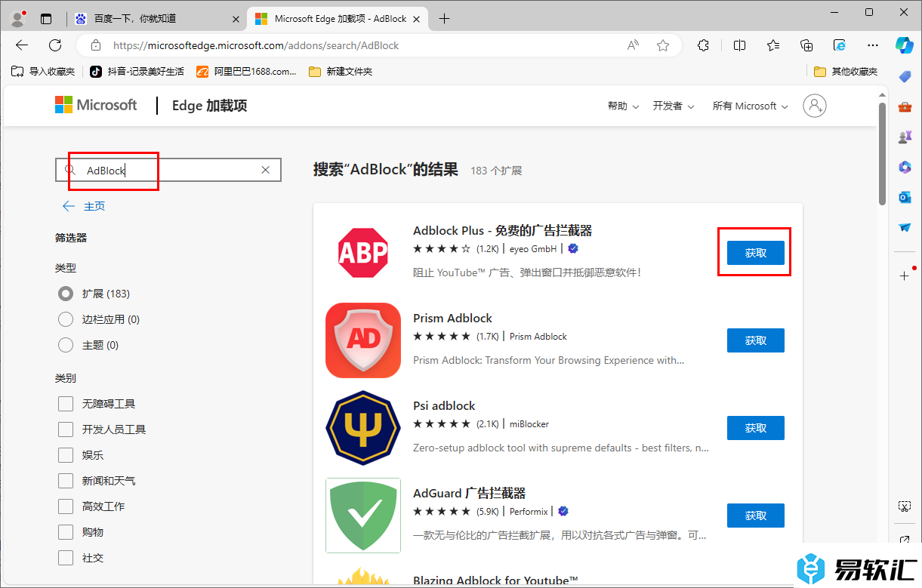Expand the 开发者 dropdown menu

click(674, 106)
